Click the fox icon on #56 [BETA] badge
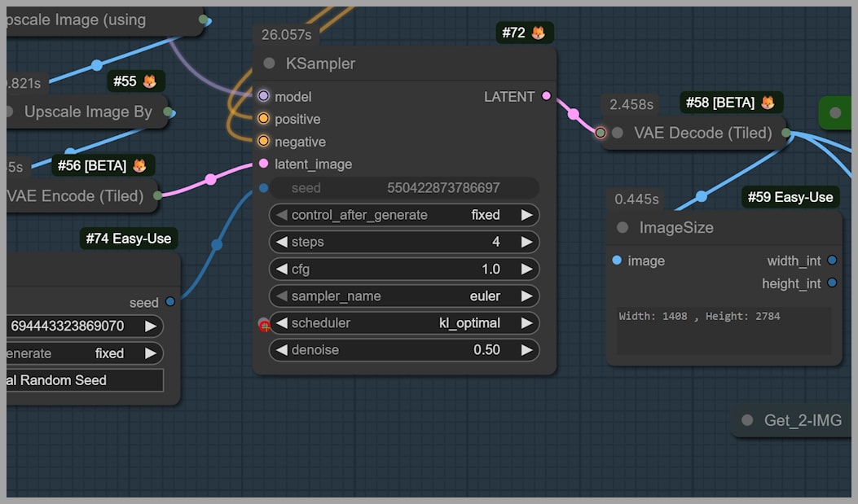The width and height of the screenshot is (858, 504). point(139,166)
